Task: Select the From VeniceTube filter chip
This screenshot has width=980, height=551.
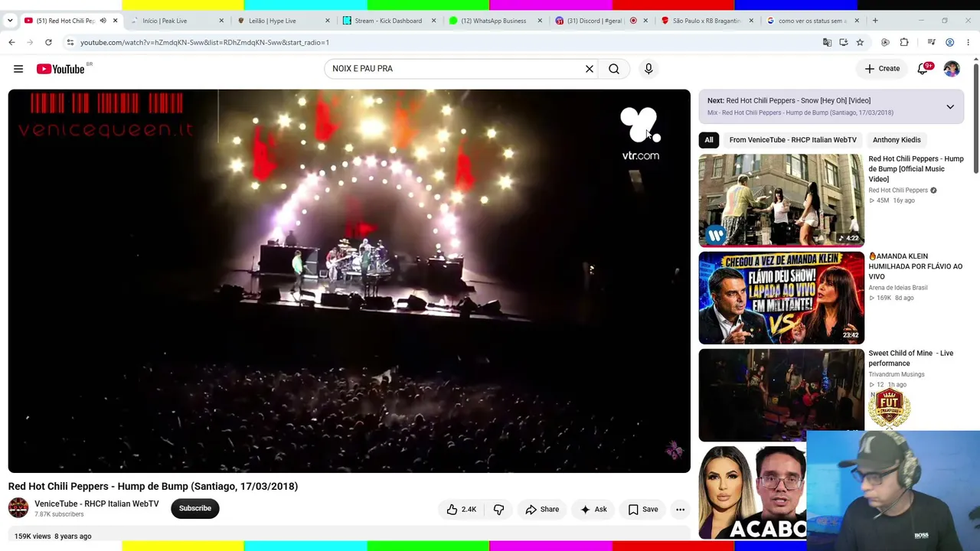Action: [x=792, y=140]
